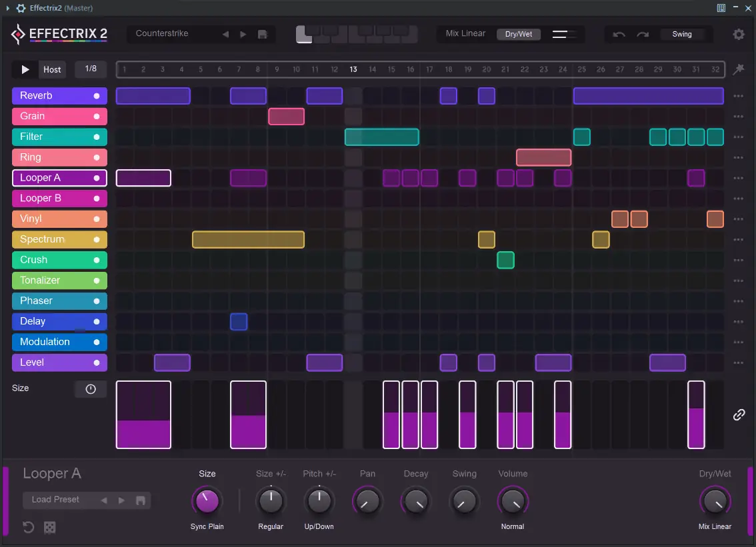Toggle the Modulation effect power dot

pos(97,342)
